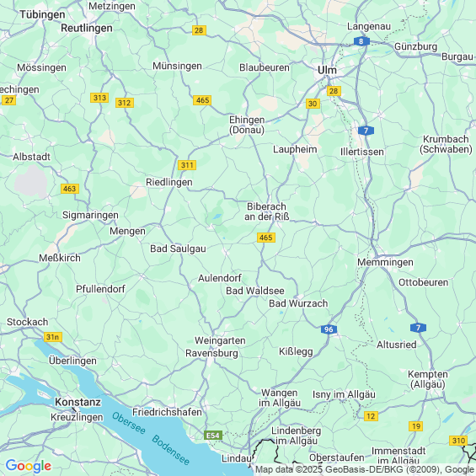
Task: Click the 31n road shield near Stockach
Action: point(53,337)
